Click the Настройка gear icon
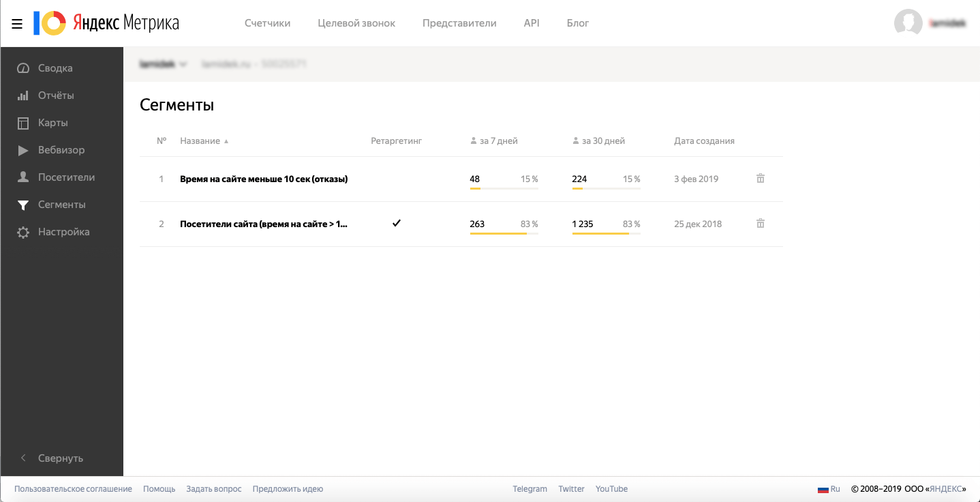The width and height of the screenshot is (980, 502). point(23,232)
